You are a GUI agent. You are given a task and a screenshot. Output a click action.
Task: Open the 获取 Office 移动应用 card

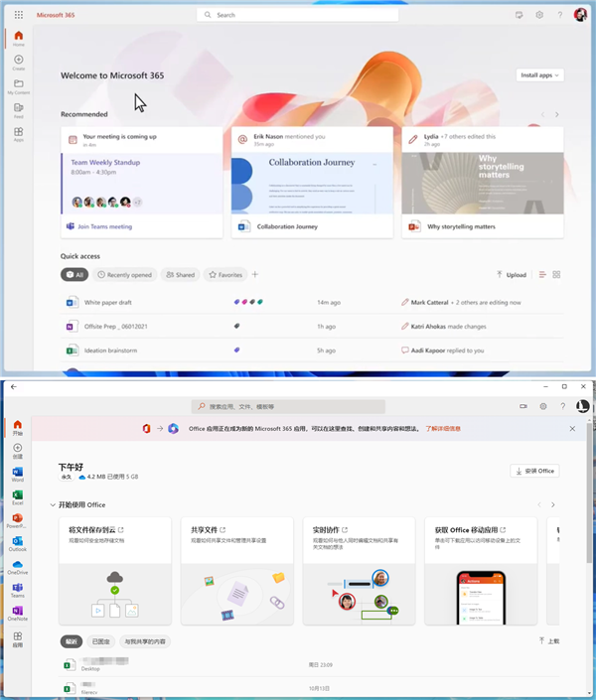coord(481,571)
